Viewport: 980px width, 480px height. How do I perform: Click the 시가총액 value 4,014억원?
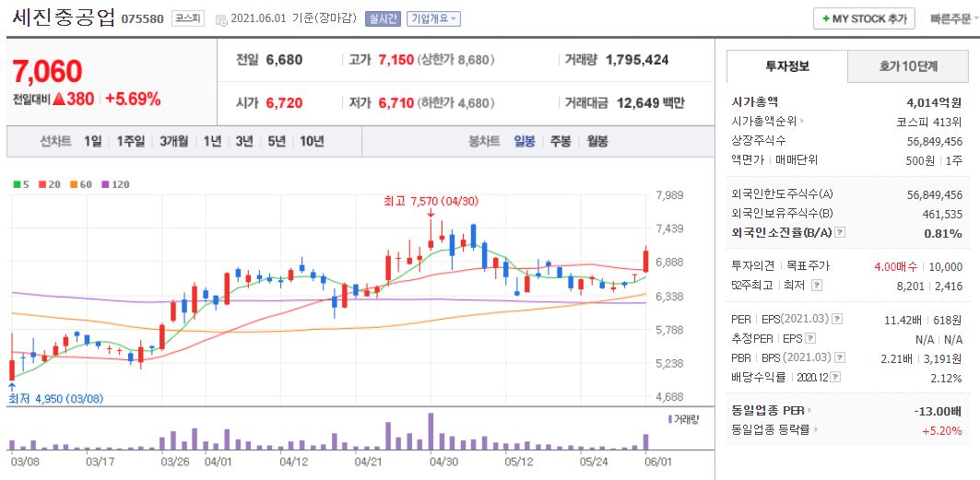[x=934, y=102]
